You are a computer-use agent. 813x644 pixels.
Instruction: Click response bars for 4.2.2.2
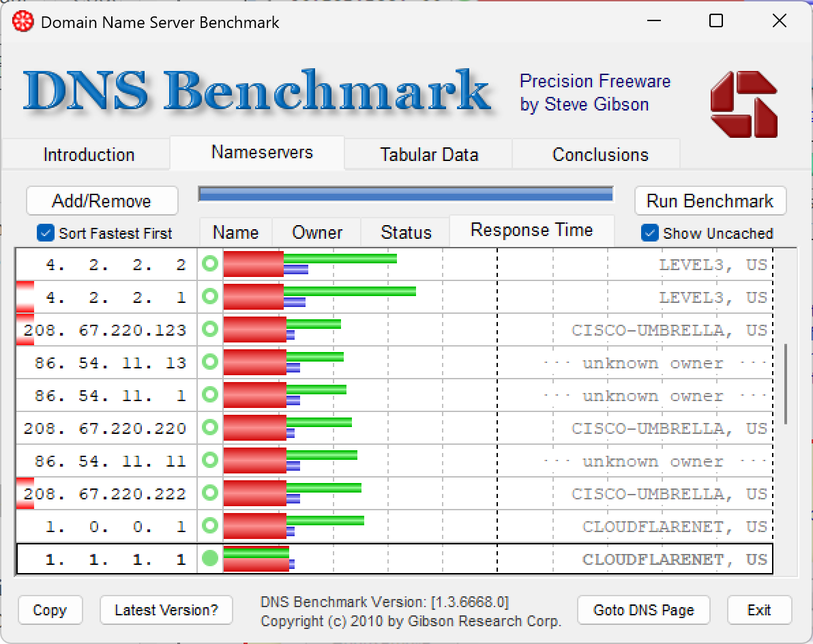point(310,265)
